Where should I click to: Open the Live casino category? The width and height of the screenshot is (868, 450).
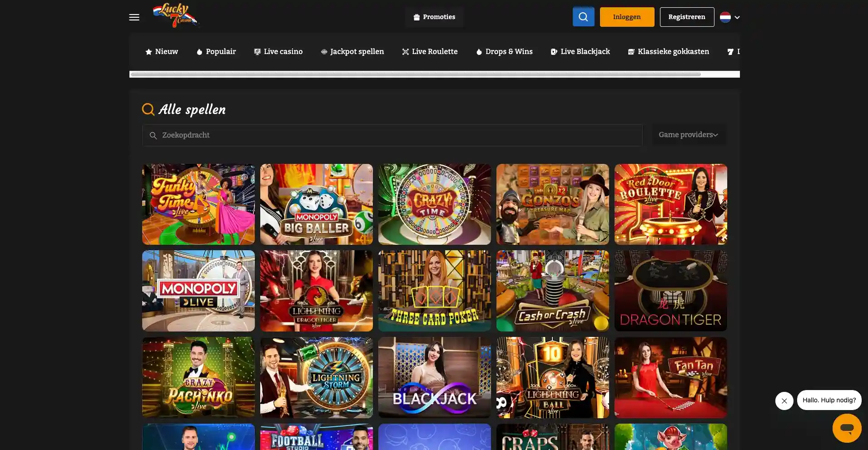point(278,52)
